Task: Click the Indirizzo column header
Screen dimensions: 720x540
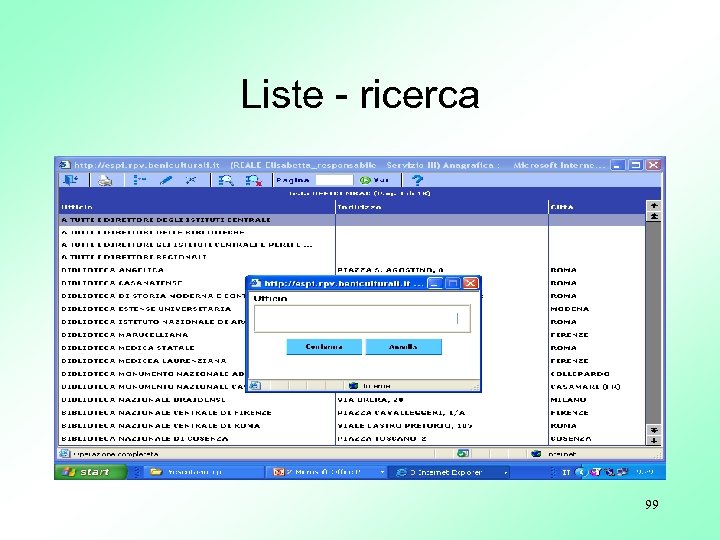Action: [x=442, y=207]
